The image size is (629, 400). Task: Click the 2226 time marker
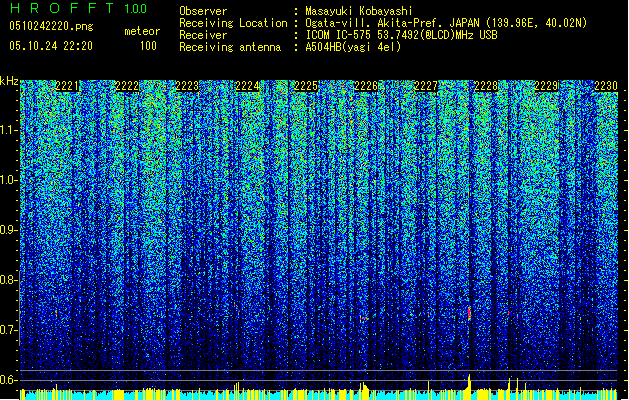pos(366,86)
